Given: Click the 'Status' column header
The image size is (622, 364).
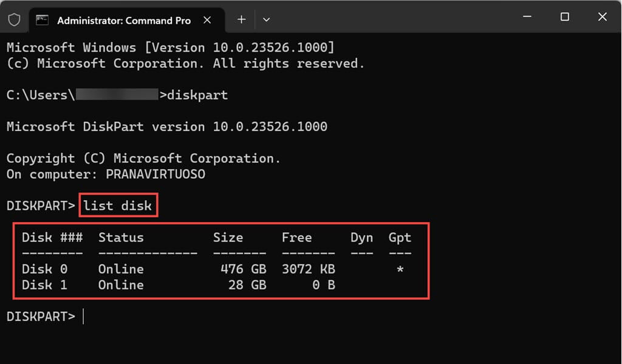Looking at the screenshot, I should point(121,237).
